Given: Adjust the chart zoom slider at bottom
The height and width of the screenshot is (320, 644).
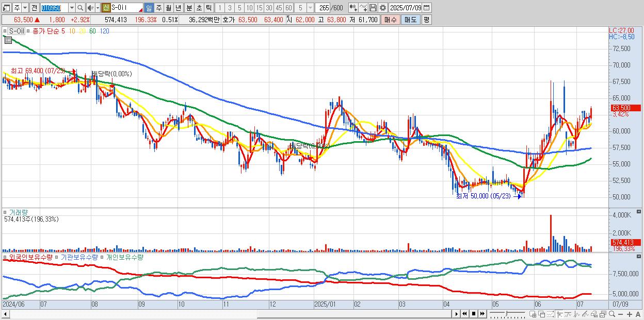Looking at the screenshot, I should click(507, 313).
